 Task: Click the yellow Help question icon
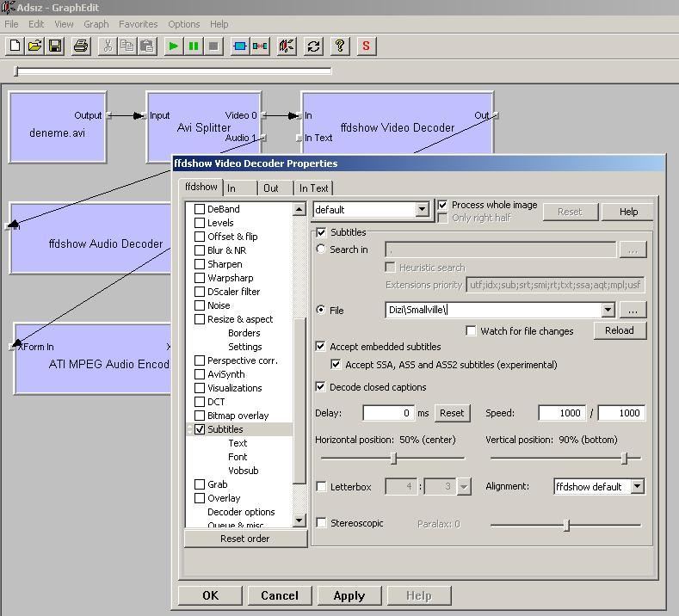pyautogui.click(x=340, y=46)
